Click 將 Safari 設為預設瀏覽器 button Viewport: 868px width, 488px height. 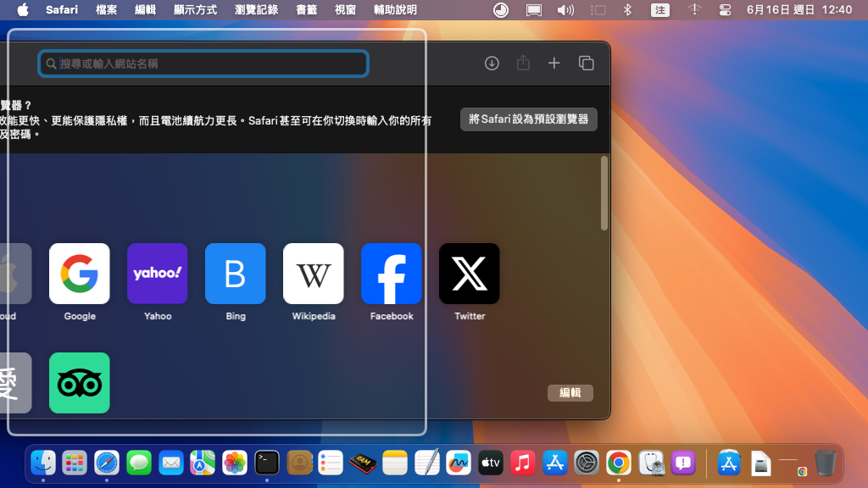click(x=529, y=119)
